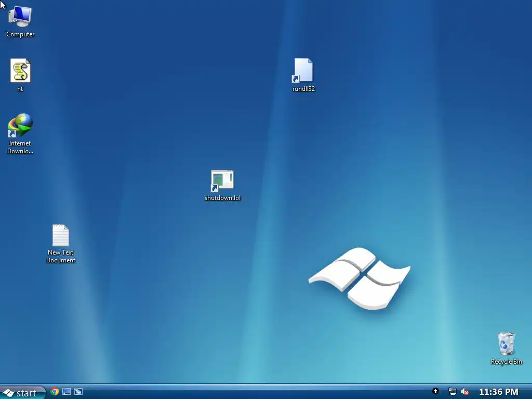This screenshot has height=399, width=532.
Task: Click the 'New Text Document' label text
Action: click(x=61, y=256)
